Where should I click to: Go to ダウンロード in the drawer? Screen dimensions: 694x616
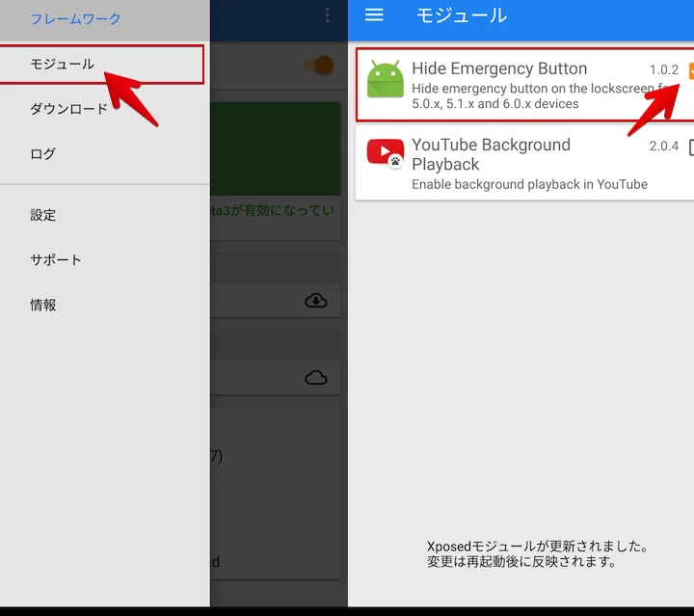pos(68,109)
